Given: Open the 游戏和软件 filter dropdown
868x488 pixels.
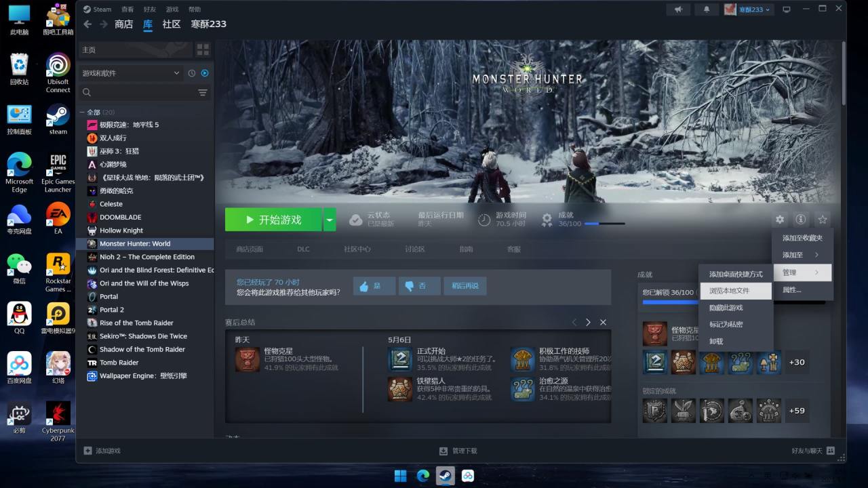Looking at the screenshot, I should [131, 73].
